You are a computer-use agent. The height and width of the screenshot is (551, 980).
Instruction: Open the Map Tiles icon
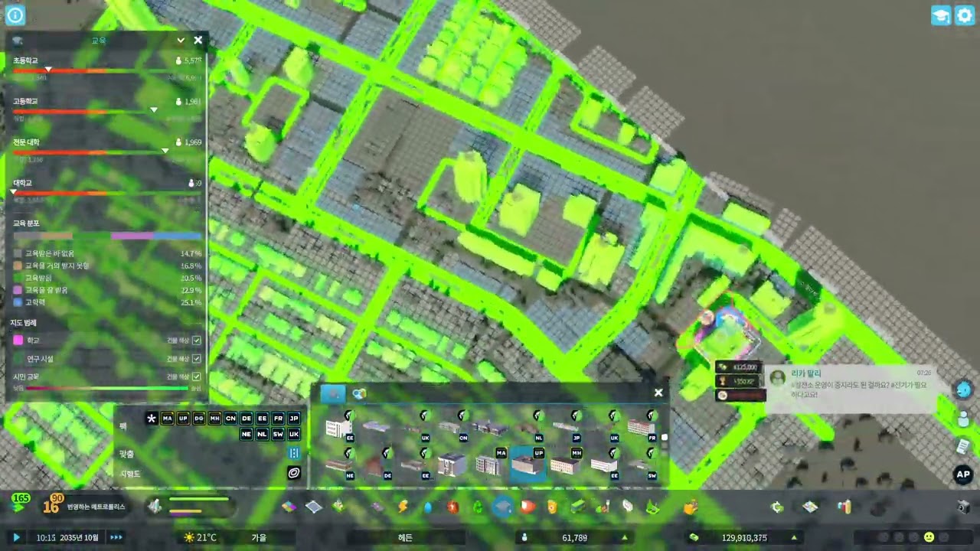[x=811, y=507]
